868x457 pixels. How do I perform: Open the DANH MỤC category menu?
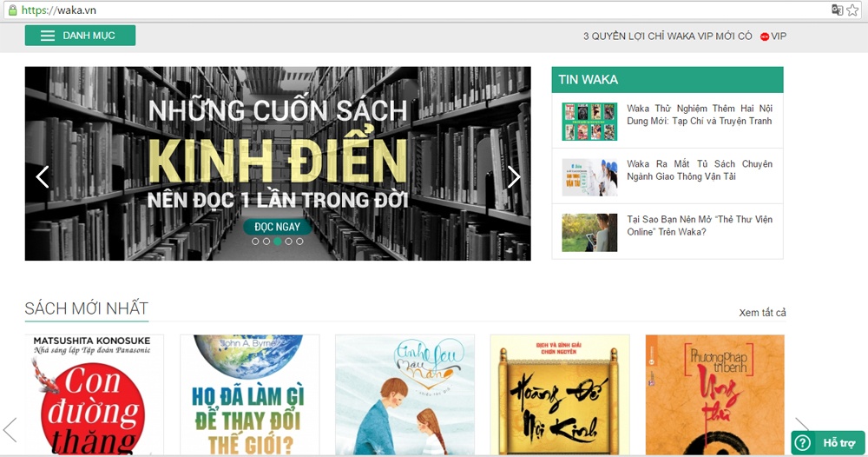pos(80,36)
